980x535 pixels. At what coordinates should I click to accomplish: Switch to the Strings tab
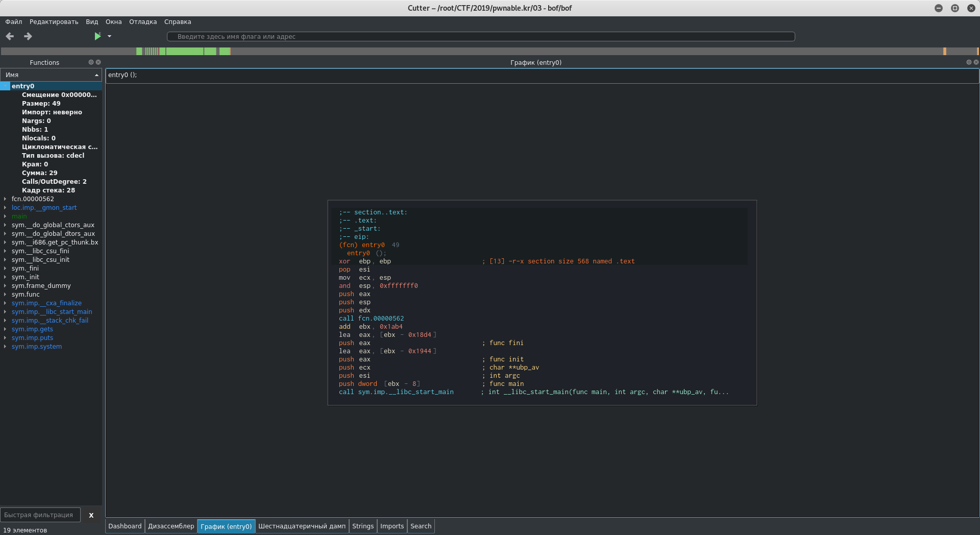(362, 526)
